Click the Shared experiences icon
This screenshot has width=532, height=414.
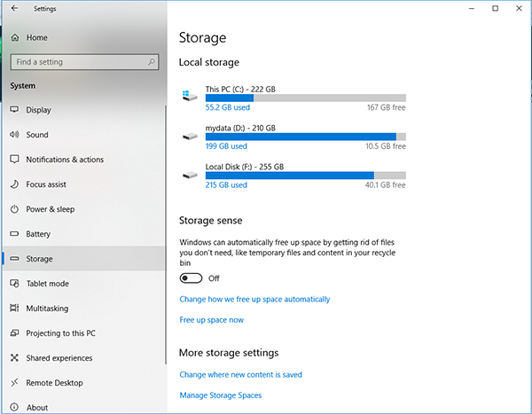[15, 358]
